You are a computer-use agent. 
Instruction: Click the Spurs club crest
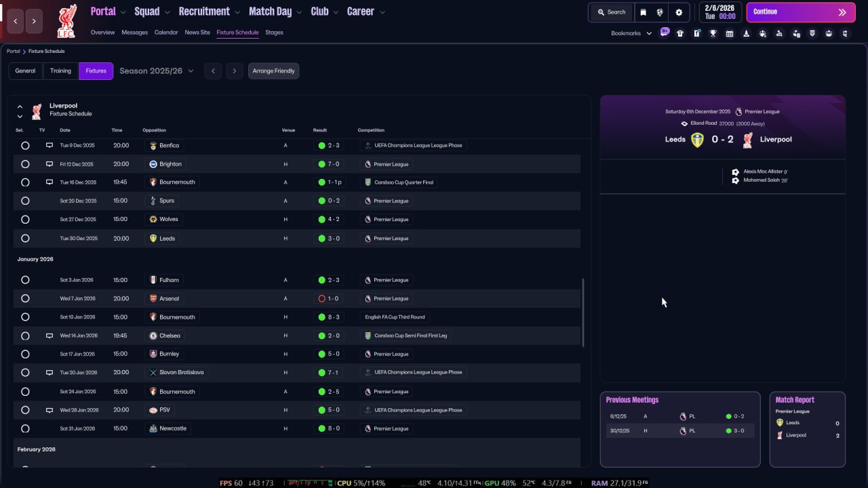click(153, 201)
